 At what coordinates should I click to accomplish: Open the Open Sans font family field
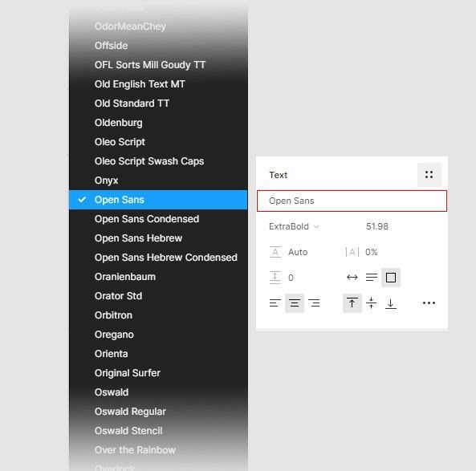coord(352,201)
